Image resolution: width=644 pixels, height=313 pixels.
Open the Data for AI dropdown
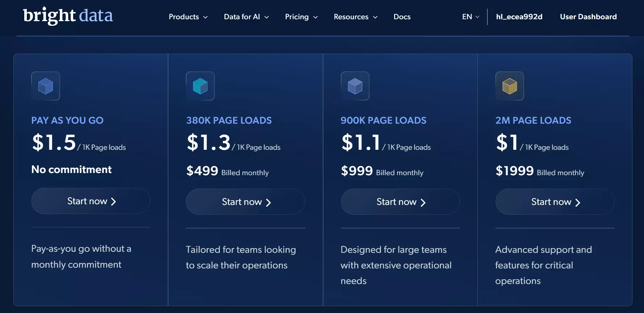tap(246, 17)
